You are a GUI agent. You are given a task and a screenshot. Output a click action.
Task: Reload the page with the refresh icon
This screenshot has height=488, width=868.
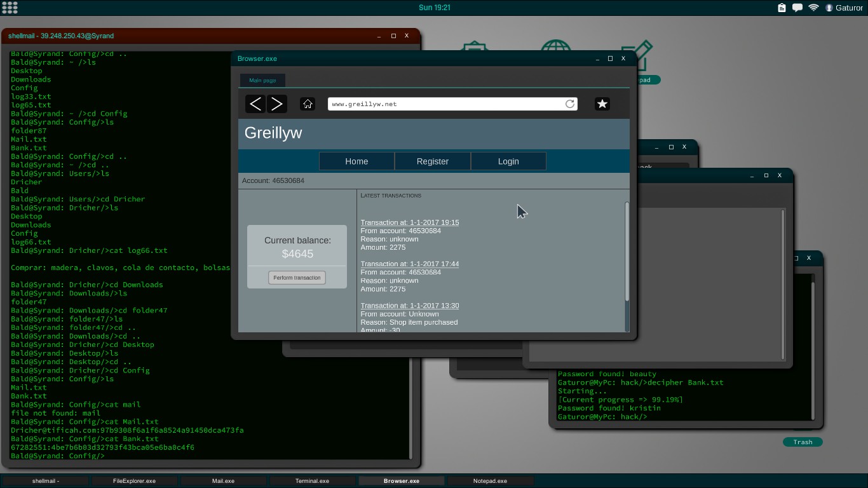coord(570,104)
